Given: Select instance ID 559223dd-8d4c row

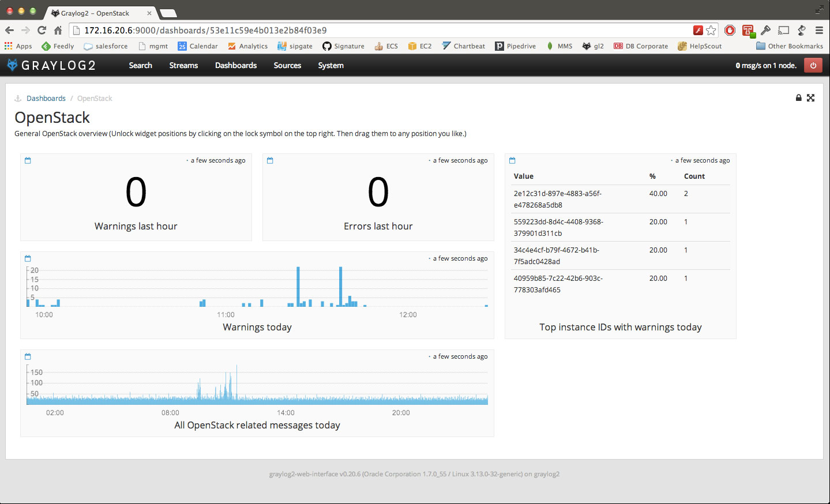Looking at the screenshot, I should point(621,227).
